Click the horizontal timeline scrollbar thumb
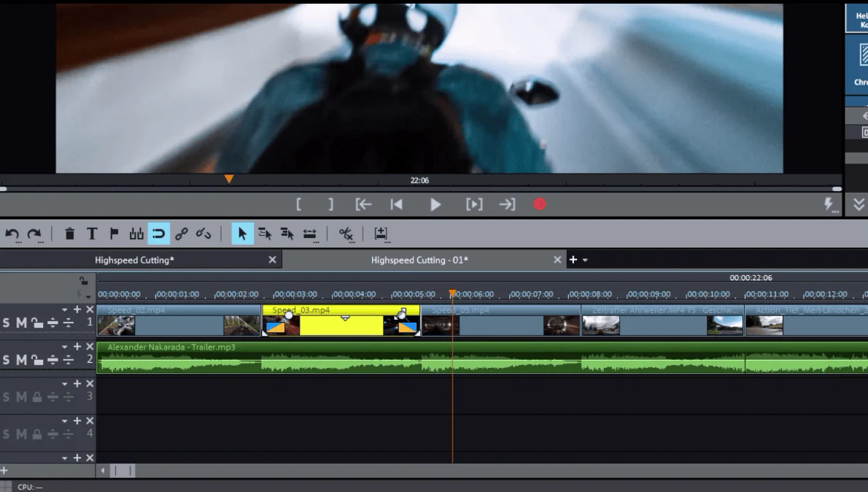 pos(123,471)
